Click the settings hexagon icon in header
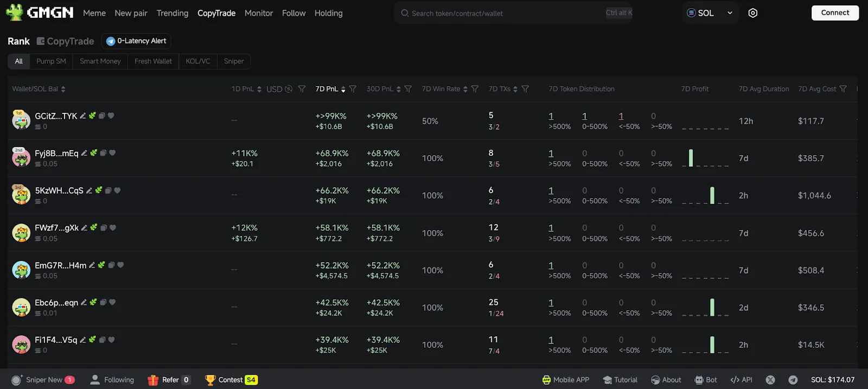Image resolution: width=868 pixels, height=389 pixels. (752, 13)
